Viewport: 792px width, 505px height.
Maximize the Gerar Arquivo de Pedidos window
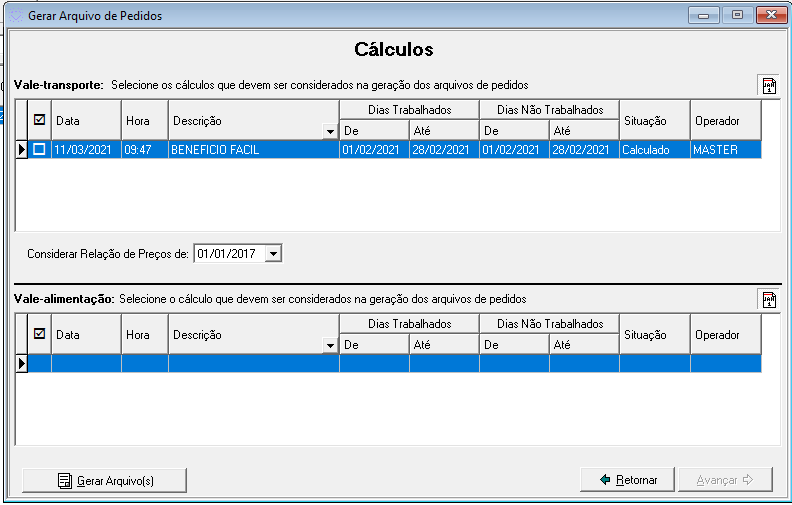click(737, 15)
